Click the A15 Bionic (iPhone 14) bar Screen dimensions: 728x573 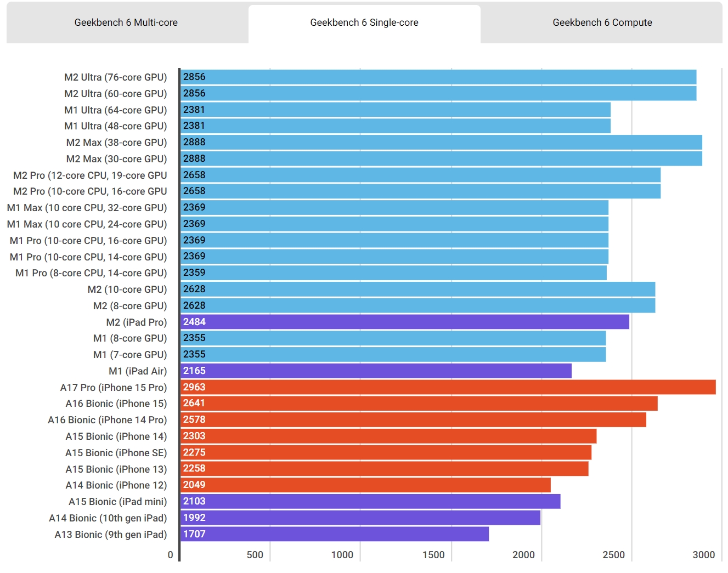click(x=388, y=436)
